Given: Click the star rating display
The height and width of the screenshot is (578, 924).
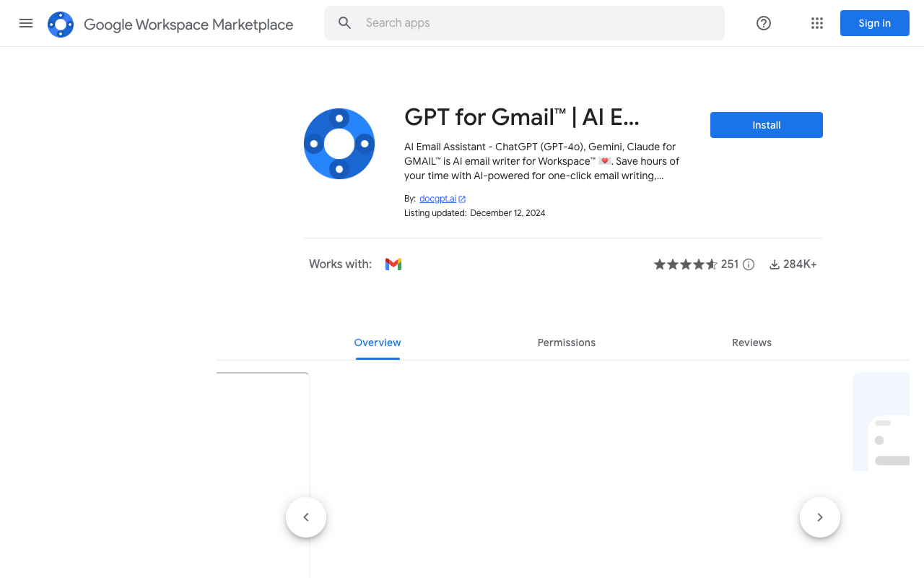Looking at the screenshot, I should click(686, 264).
